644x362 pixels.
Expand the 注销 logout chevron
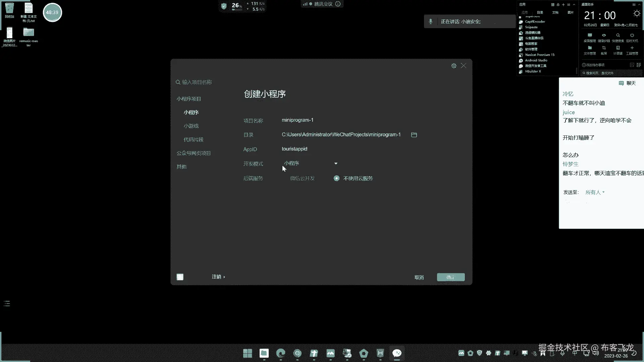(x=224, y=277)
